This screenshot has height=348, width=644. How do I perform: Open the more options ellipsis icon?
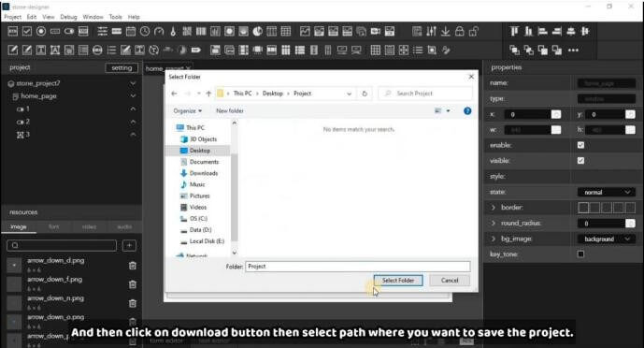pos(573,51)
